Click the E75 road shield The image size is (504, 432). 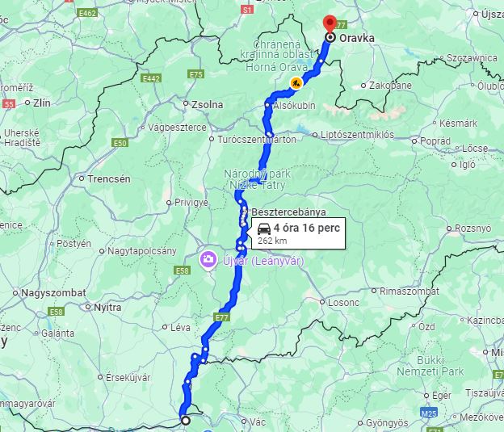tap(195, 74)
